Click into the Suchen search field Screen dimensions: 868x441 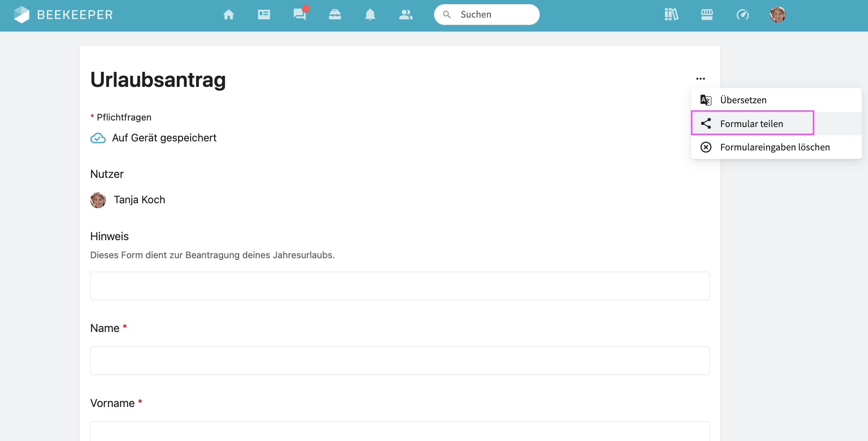(492, 15)
